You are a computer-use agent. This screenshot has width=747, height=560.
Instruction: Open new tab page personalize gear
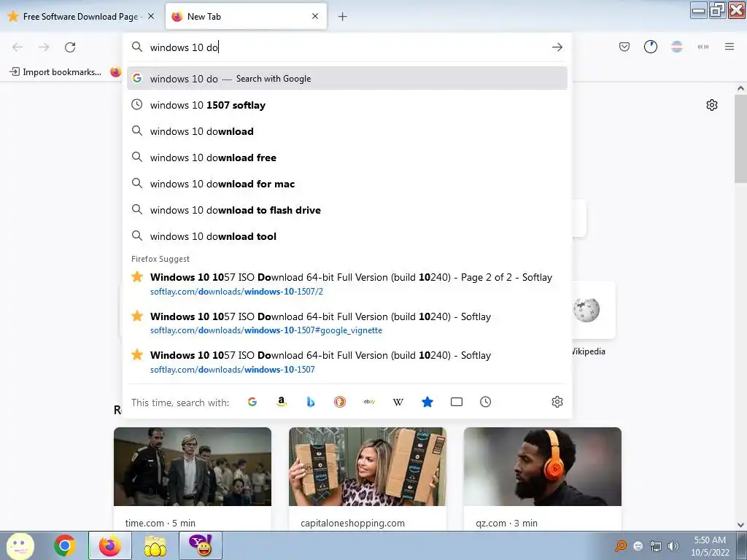point(712,105)
